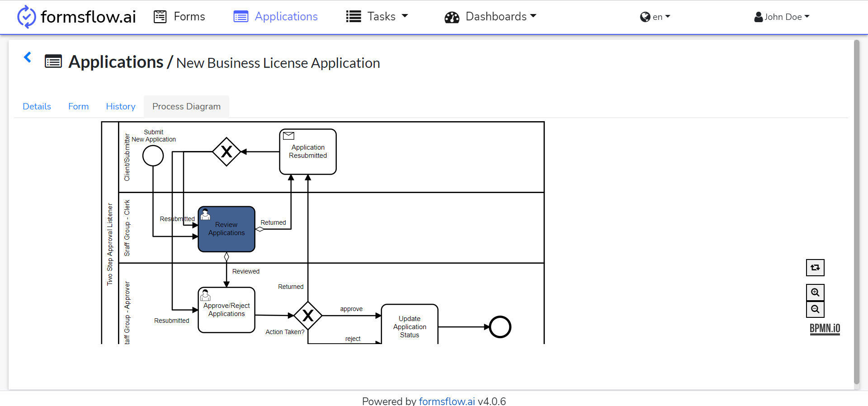Viewport: 868px width, 406px height.
Task: Click the 'Reviewed' flow label
Action: pyautogui.click(x=246, y=271)
